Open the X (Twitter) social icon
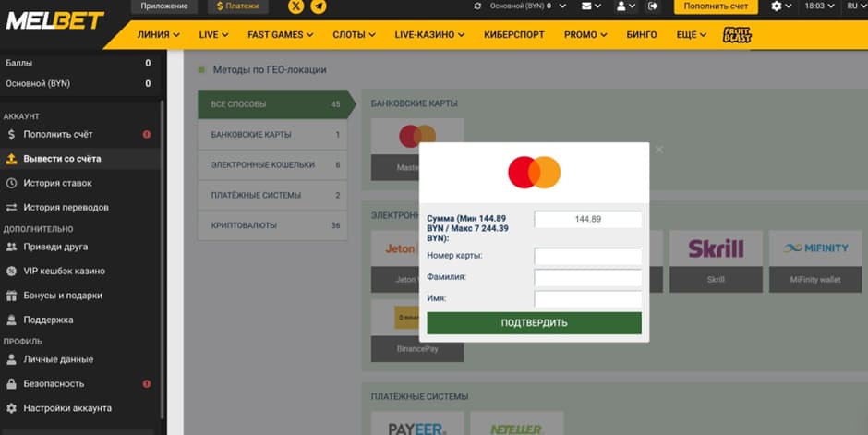Image resolution: width=868 pixels, height=435 pixels. click(296, 6)
